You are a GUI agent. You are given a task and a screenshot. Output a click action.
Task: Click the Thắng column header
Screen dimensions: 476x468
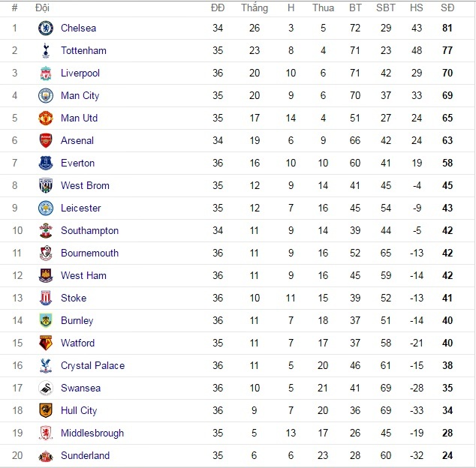click(255, 8)
